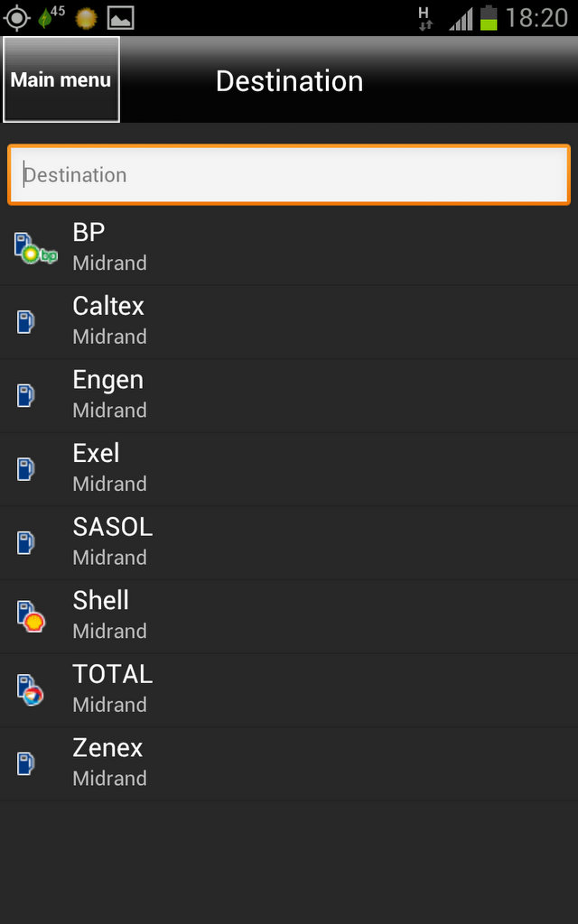Tap the Exel fuel pump icon

[x=26, y=469]
